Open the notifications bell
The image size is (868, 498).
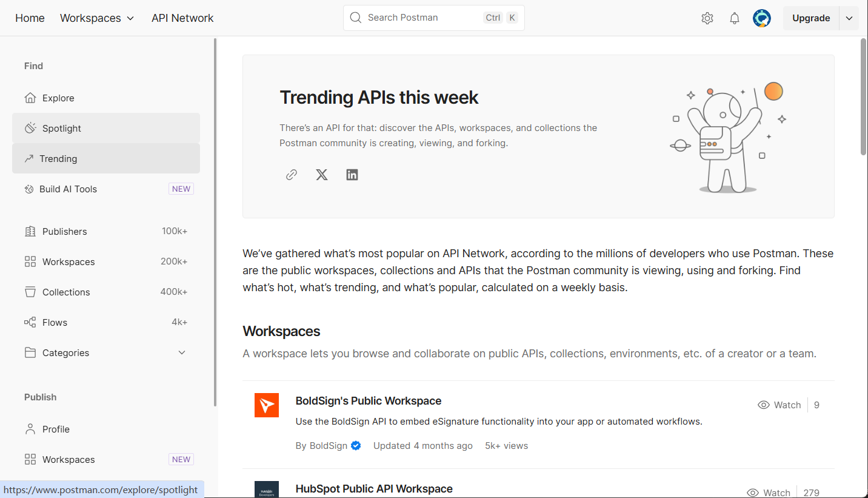(x=735, y=18)
